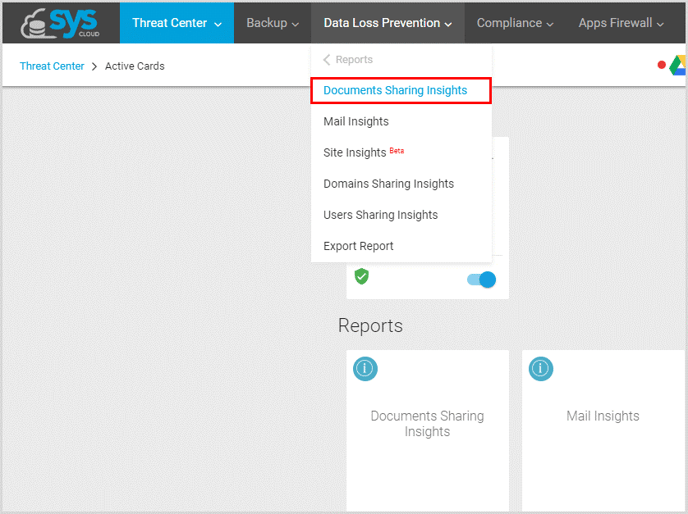Click the SysCloud logo

coord(60,23)
